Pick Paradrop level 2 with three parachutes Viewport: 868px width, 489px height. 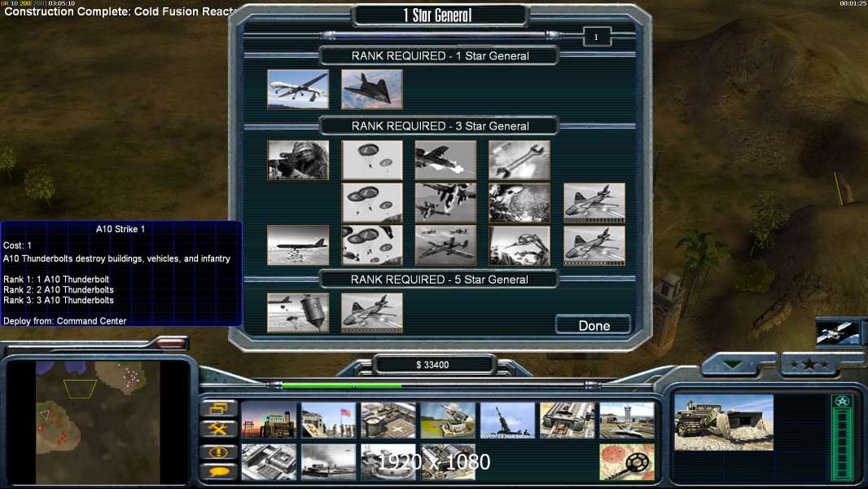tap(372, 203)
